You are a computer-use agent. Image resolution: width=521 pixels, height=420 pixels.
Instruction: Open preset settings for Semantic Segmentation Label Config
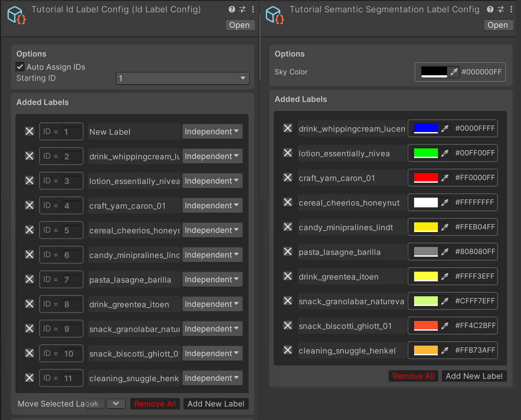point(501,9)
